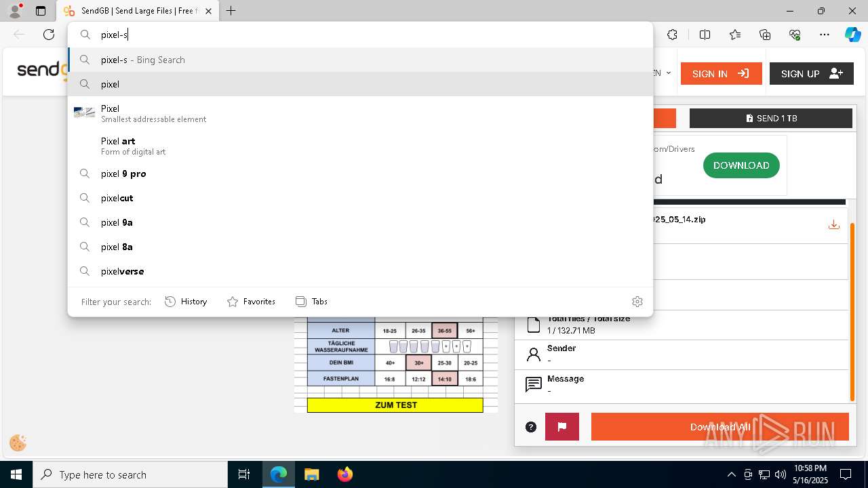The image size is (868, 488).
Task: Open File Explorer from taskbar
Action: tap(311, 474)
